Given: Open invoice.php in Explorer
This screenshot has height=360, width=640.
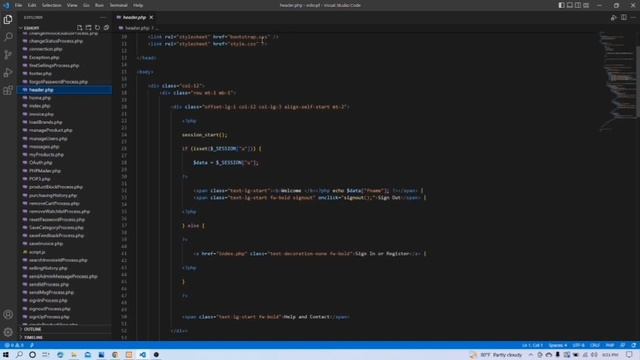Looking at the screenshot, I should [41, 114].
